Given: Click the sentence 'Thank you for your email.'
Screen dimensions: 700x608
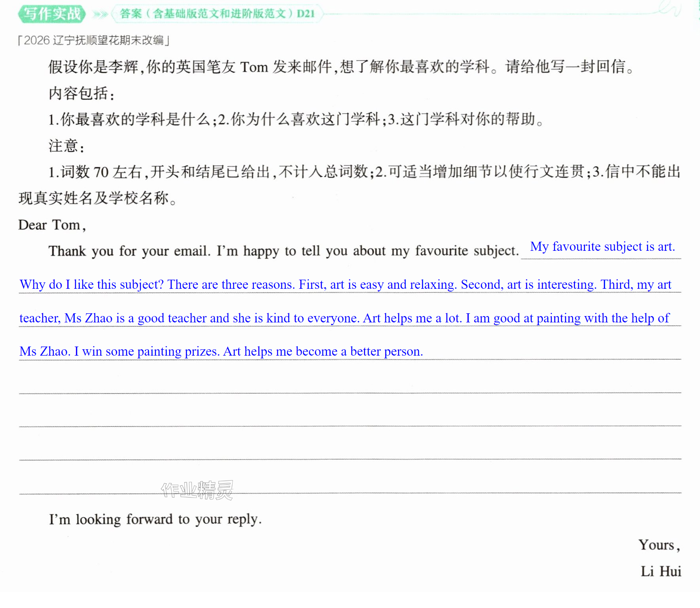Looking at the screenshot, I should point(129,251).
